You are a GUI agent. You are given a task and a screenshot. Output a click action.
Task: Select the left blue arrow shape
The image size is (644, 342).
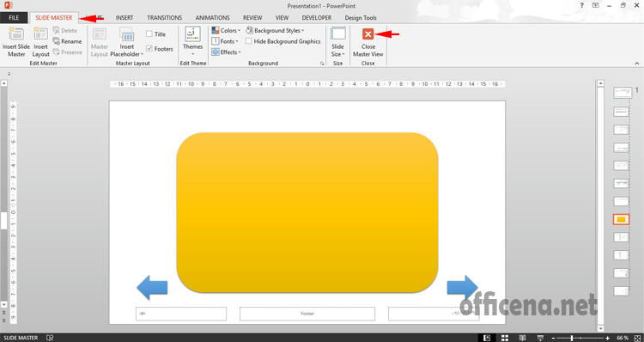(152, 287)
